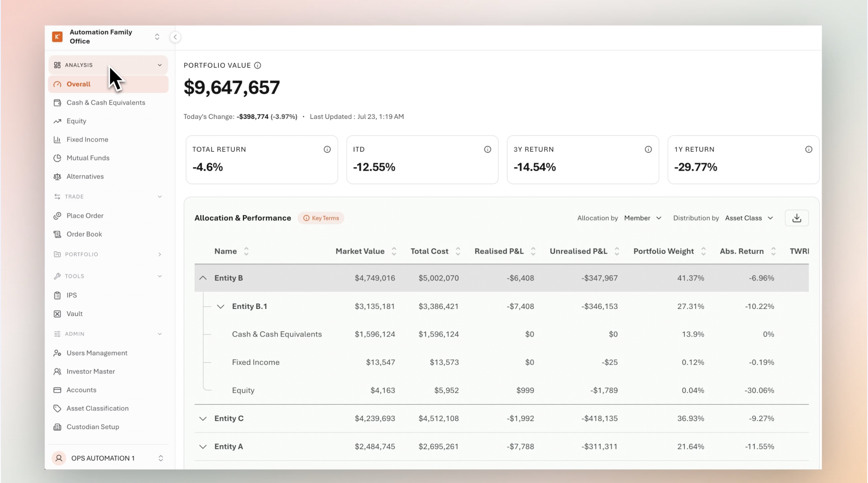Image resolution: width=868 pixels, height=483 pixels.
Task: Sort the table by Abs. Return
Action: (x=773, y=252)
